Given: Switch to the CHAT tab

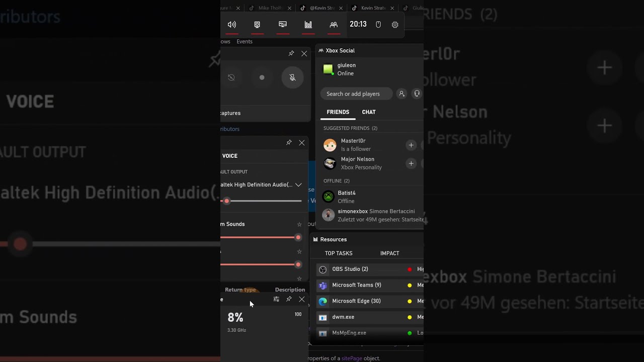Looking at the screenshot, I should click(x=369, y=112).
